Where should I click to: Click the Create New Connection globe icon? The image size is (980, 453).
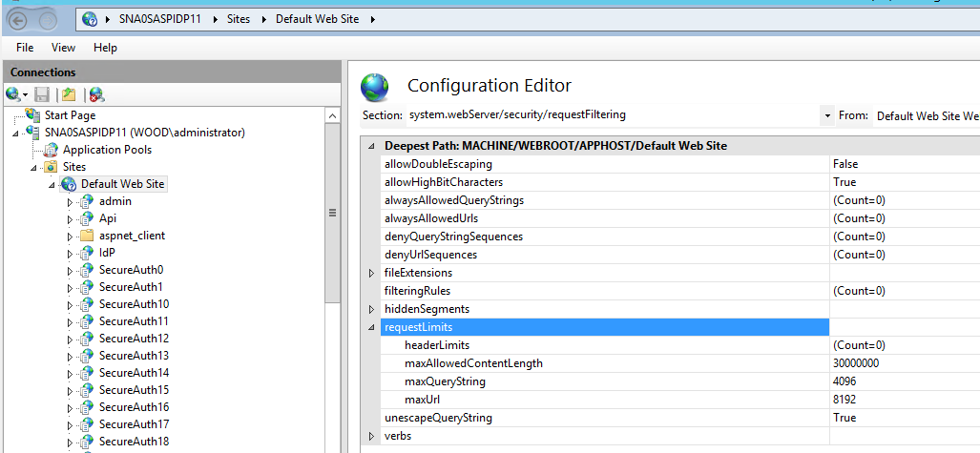point(13,95)
